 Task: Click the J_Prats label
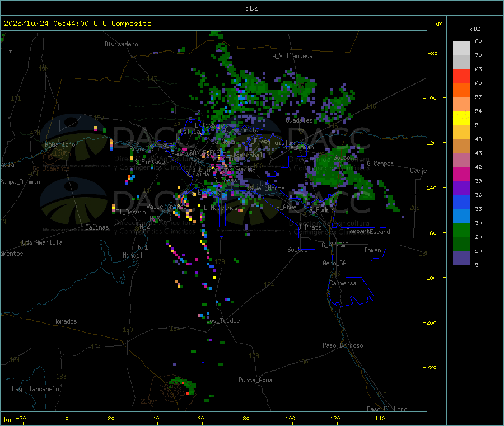310,227
